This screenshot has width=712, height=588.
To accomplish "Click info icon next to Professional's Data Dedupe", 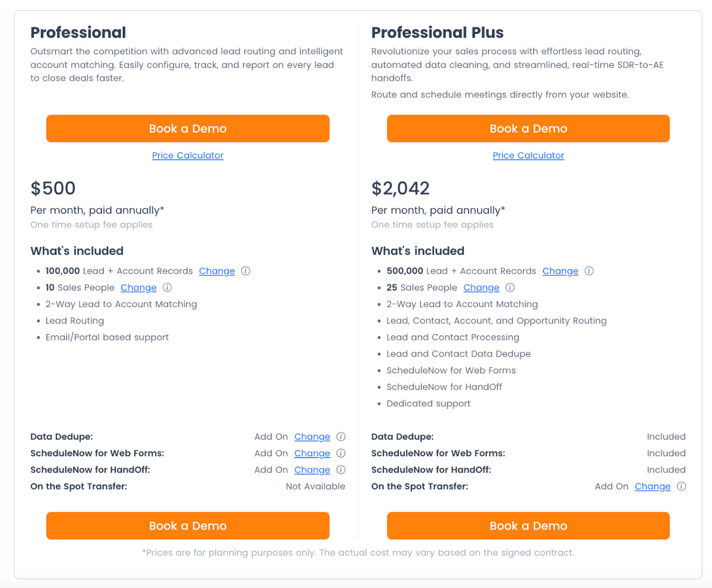I will point(341,436).
